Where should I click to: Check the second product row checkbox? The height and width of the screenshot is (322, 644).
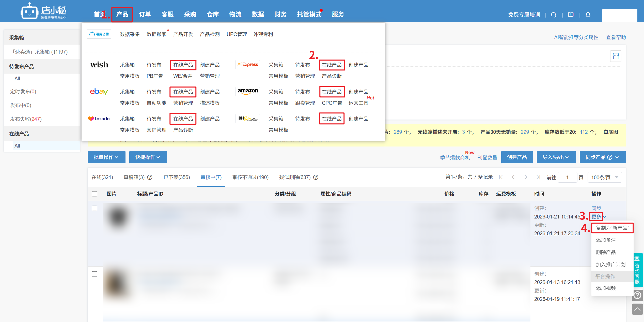coord(95,274)
